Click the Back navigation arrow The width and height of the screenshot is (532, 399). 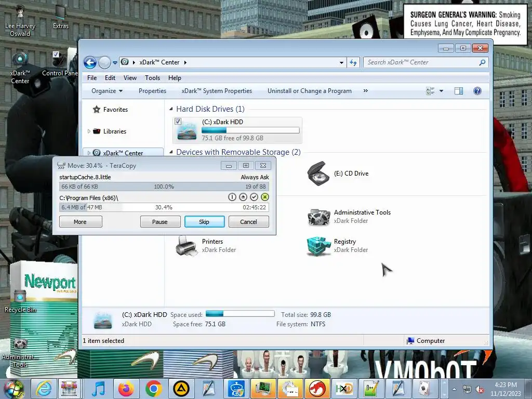tap(90, 62)
